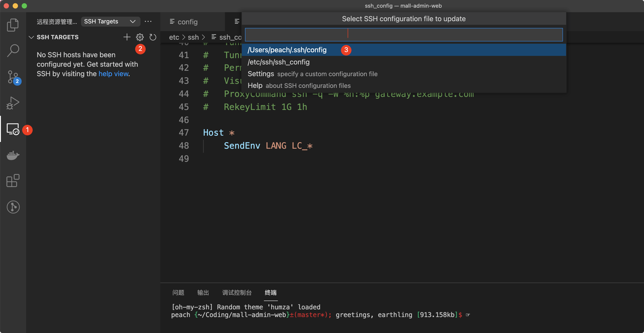Open the help view link
644x333 pixels.
click(x=113, y=73)
